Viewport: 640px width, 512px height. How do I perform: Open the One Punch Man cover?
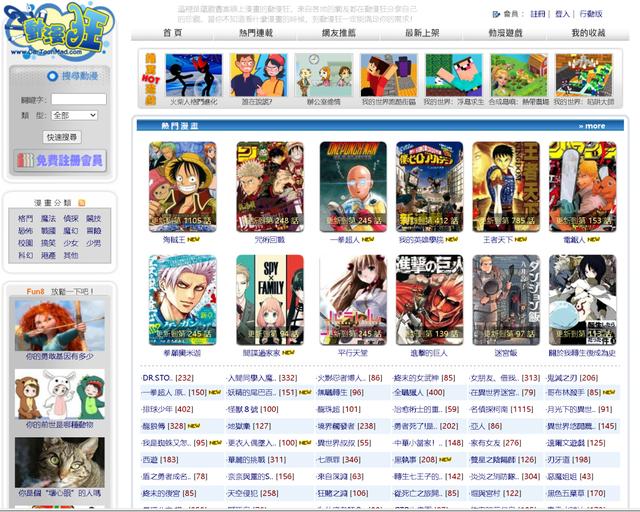[x=353, y=187]
